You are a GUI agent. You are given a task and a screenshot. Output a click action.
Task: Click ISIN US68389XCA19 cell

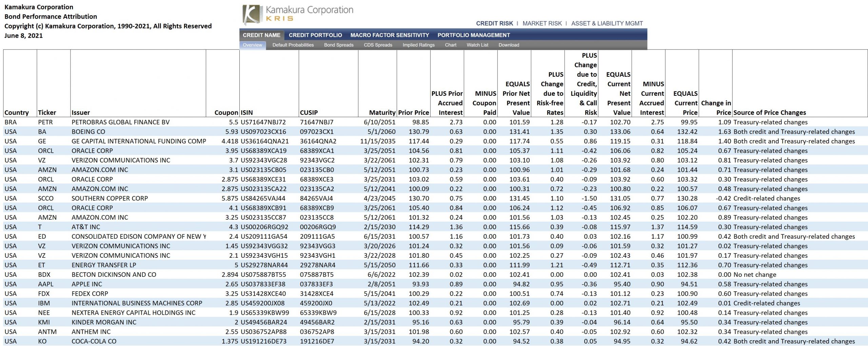[263, 151]
